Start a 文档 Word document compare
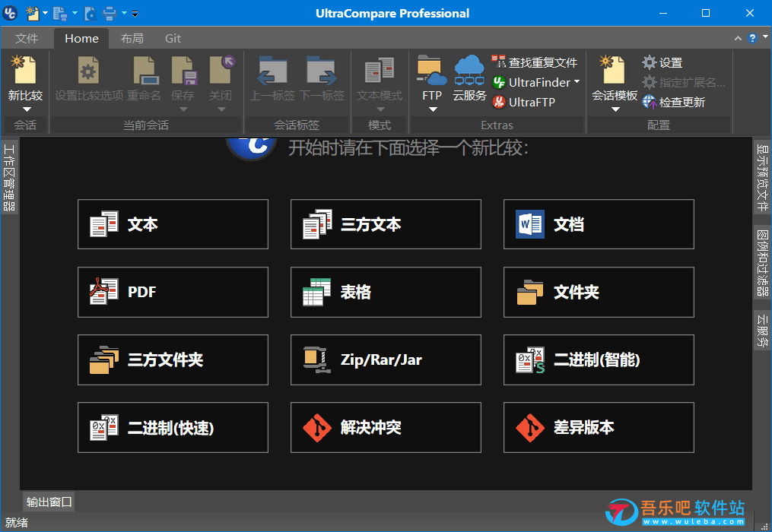772x532 pixels. pos(599,224)
